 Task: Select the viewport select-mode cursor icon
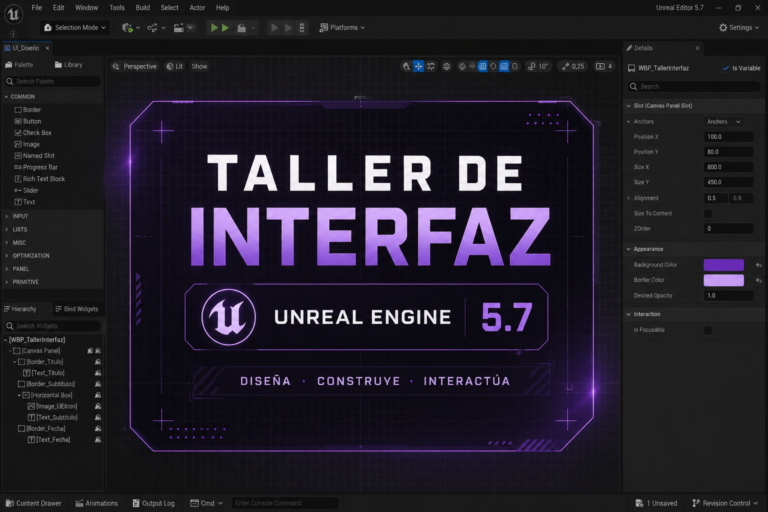pyautogui.click(x=406, y=66)
